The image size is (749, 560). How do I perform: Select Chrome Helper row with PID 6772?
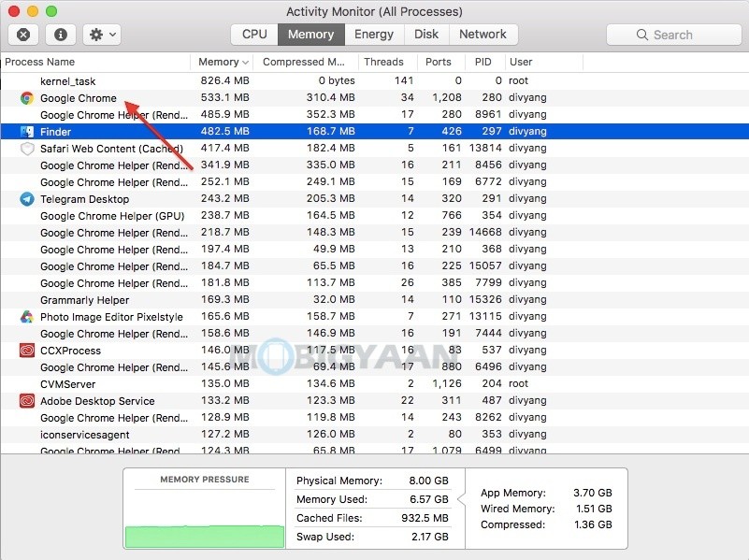click(x=374, y=182)
